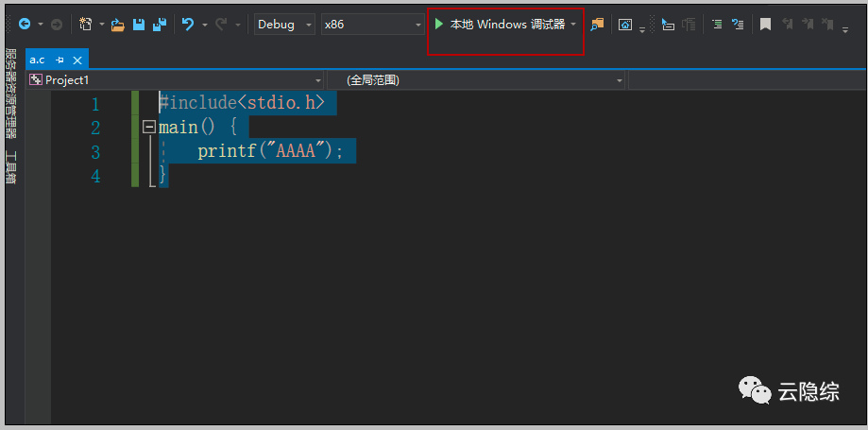Open the x86 platform dropdown
Image resolution: width=868 pixels, height=430 pixels.
point(372,25)
